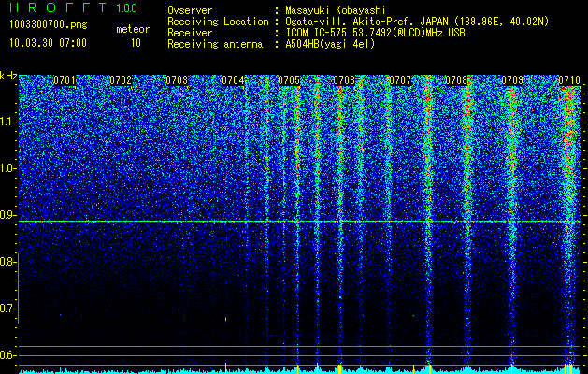Click the 0710 time marker
This screenshot has width=588, height=374.
pos(569,80)
